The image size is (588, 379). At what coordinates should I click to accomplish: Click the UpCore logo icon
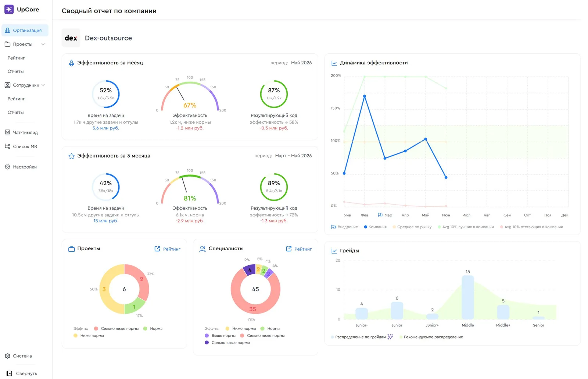pyautogui.click(x=9, y=9)
